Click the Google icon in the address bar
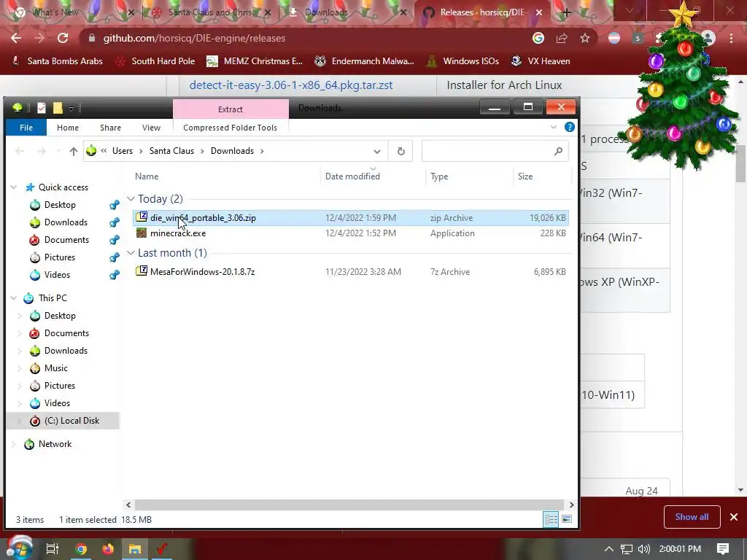This screenshot has height=560, width=747. [x=538, y=38]
